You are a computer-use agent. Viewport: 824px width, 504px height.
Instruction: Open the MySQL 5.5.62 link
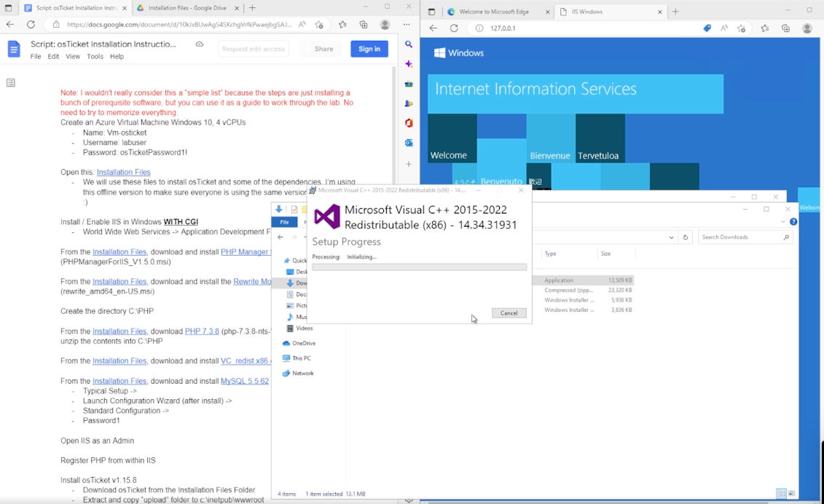tap(244, 381)
